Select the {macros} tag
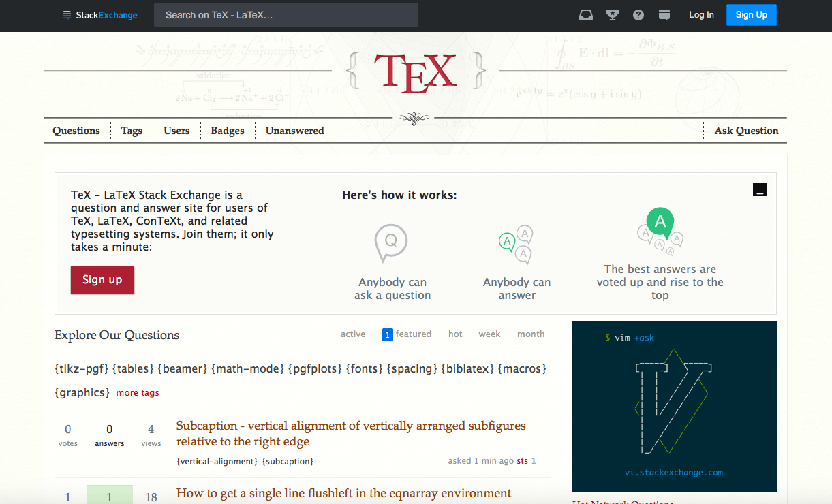 coord(523,368)
